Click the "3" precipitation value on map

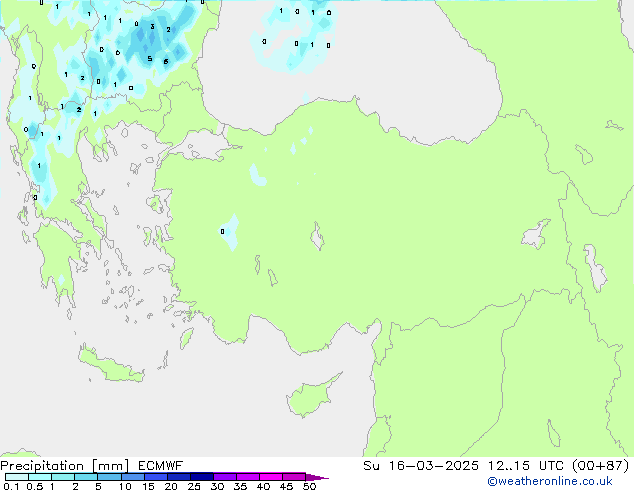152,27
